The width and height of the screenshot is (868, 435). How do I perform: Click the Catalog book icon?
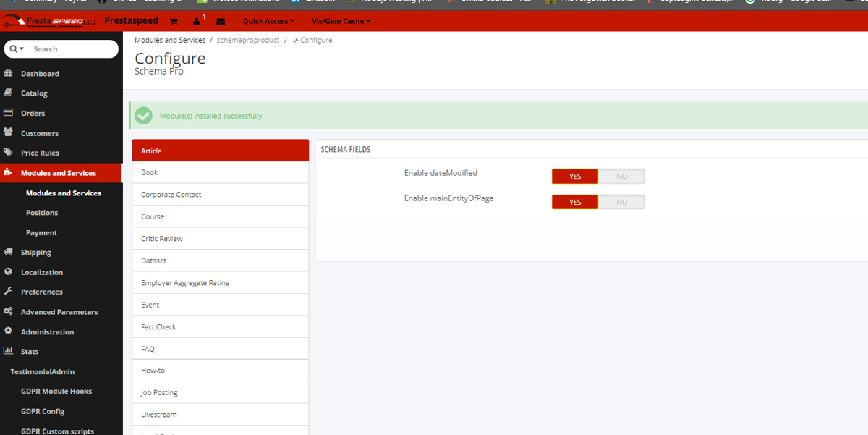[8, 93]
